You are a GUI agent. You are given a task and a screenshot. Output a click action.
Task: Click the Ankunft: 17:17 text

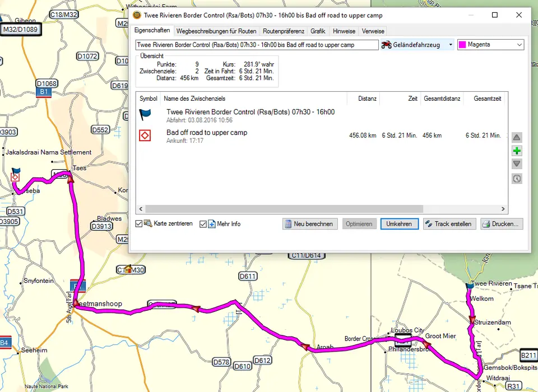point(185,141)
